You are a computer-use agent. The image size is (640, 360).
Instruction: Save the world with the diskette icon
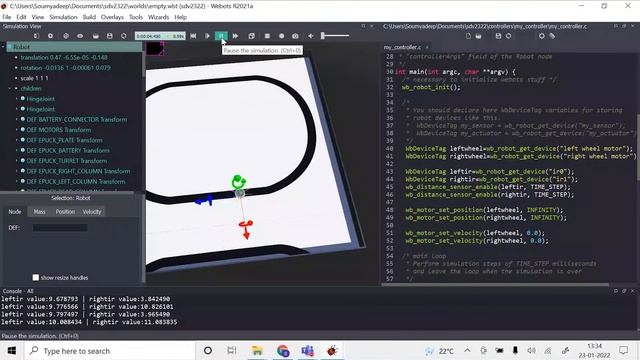109,36
